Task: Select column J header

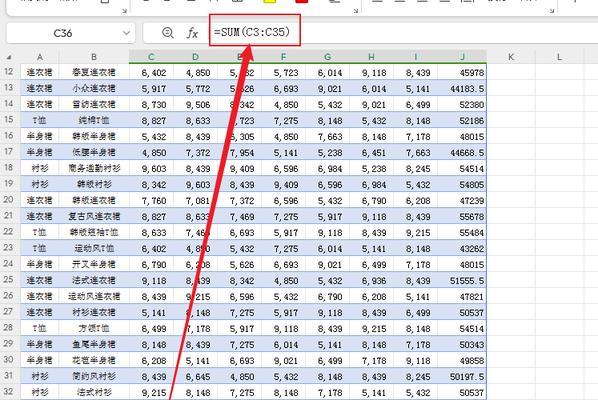Action: (462, 57)
